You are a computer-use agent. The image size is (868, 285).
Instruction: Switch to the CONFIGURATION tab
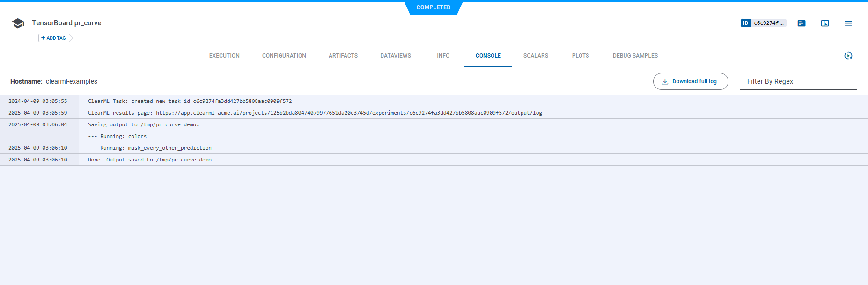[x=284, y=56]
